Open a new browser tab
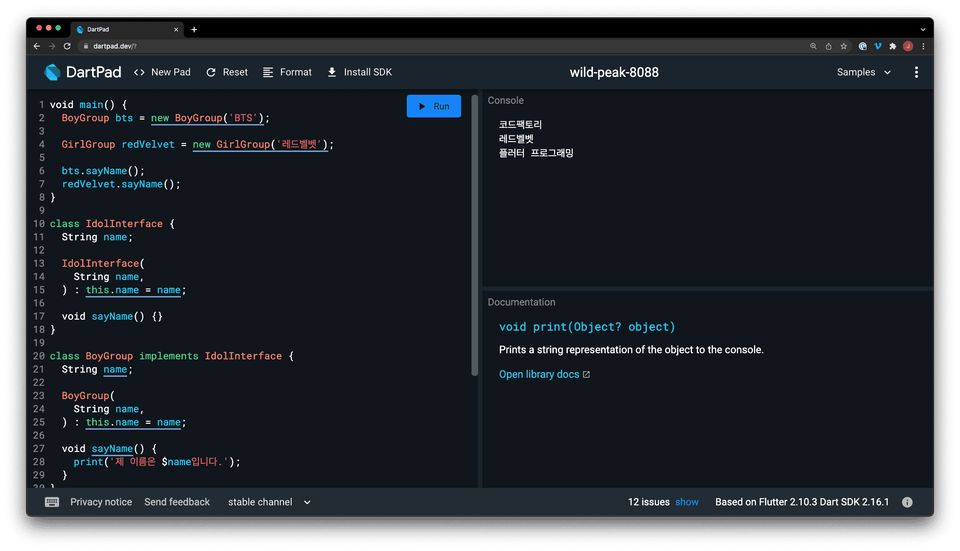The image size is (960, 551). [194, 29]
